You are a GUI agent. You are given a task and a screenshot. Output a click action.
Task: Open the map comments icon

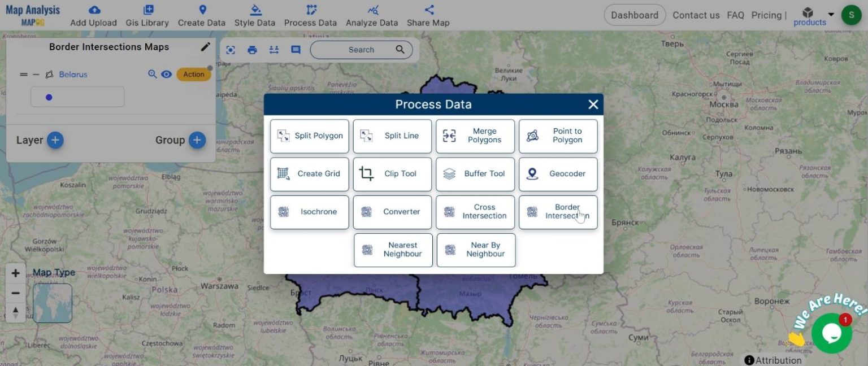(x=296, y=50)
